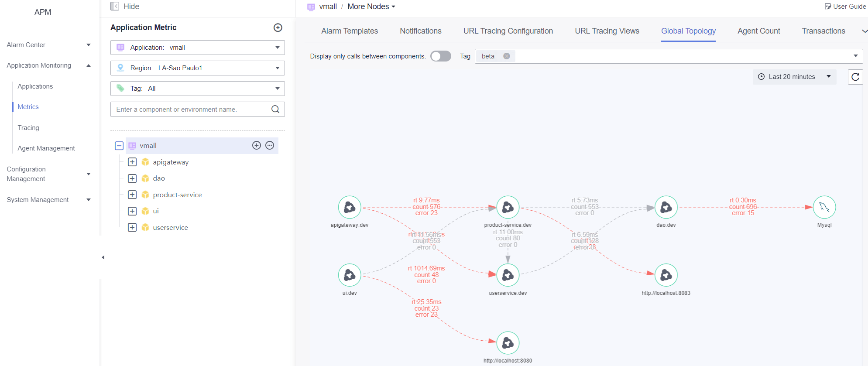Click the add icon on vmall row
The width and height of the screenshot is (868, 366).
pos(257,145)
